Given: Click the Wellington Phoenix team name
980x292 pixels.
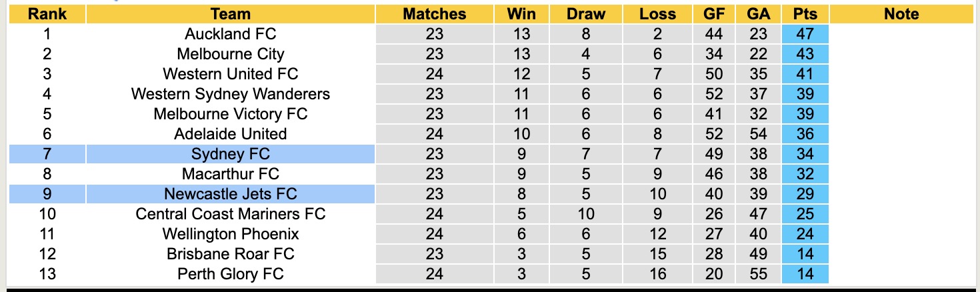Looking at the screenshot, I should coord(230,234).
